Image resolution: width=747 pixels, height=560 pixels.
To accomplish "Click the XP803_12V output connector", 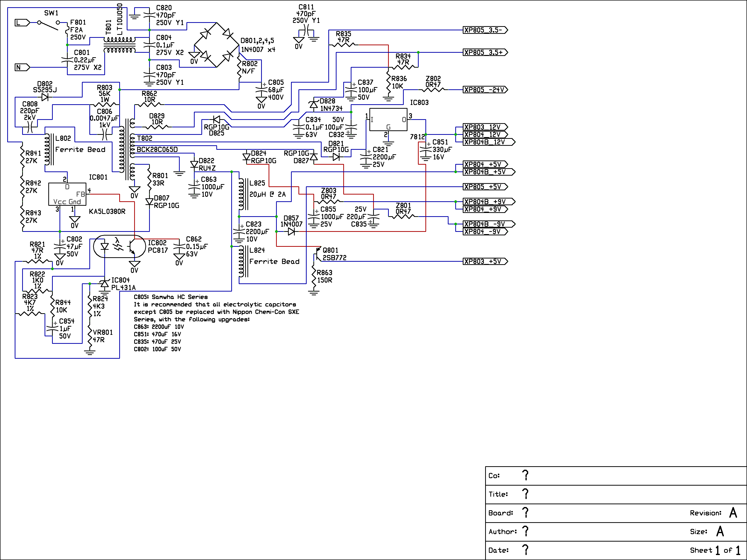I will point(485,127).
